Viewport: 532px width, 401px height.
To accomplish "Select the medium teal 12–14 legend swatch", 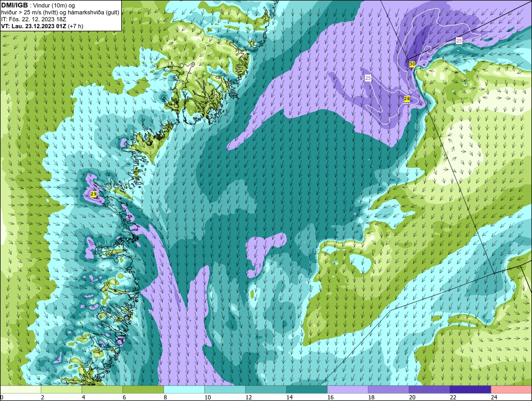I will [266, 389].
